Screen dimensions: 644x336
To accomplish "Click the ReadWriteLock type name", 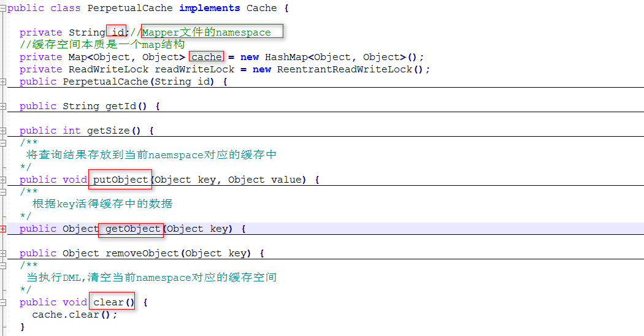I will (x=109, y=69).
